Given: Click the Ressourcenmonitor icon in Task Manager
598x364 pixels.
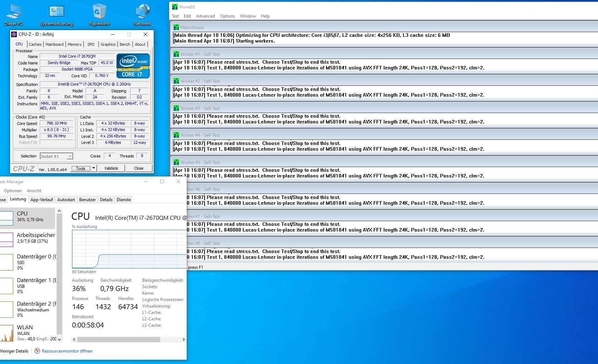Looking at the screenshot, I should [x=37, y=351].
